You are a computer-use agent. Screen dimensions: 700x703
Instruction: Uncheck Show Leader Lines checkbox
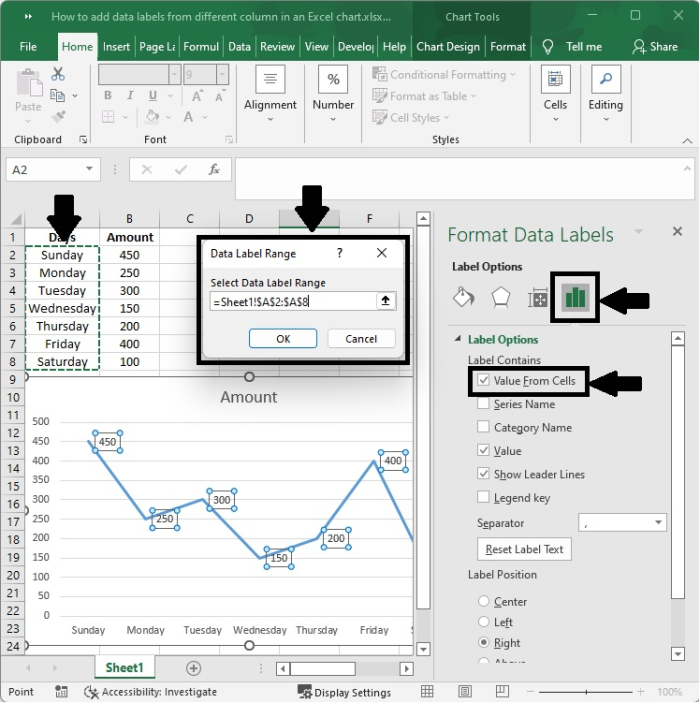483,473
